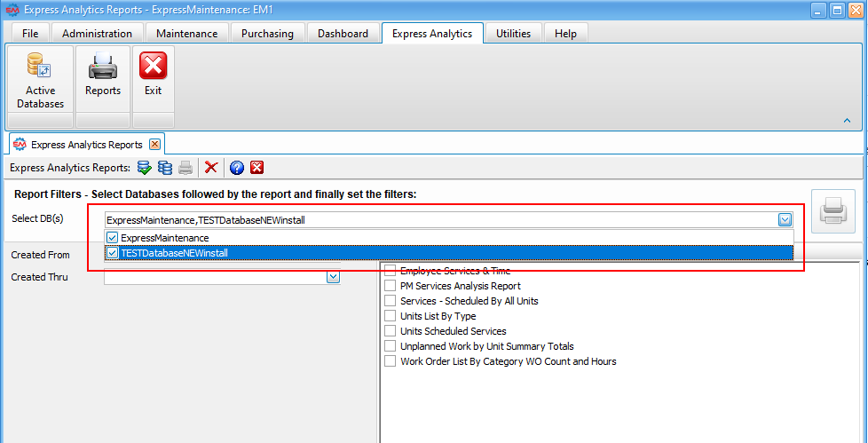Open Reports from the ribbon
The height and width of the screenshot is (443, 868).
pos(103,80)
